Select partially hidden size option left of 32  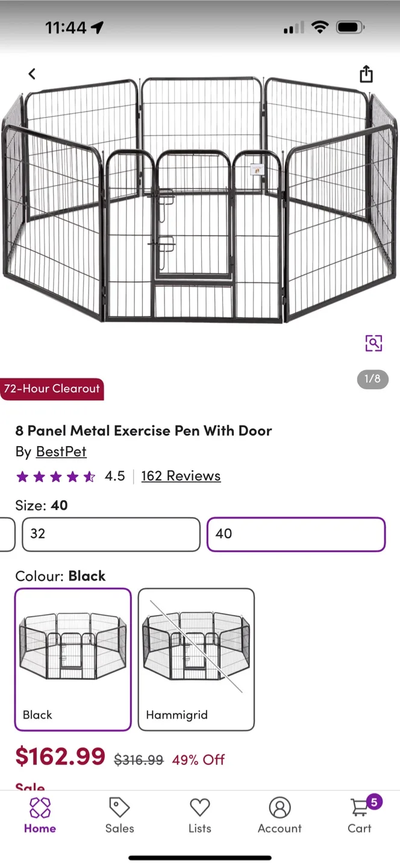7,534
